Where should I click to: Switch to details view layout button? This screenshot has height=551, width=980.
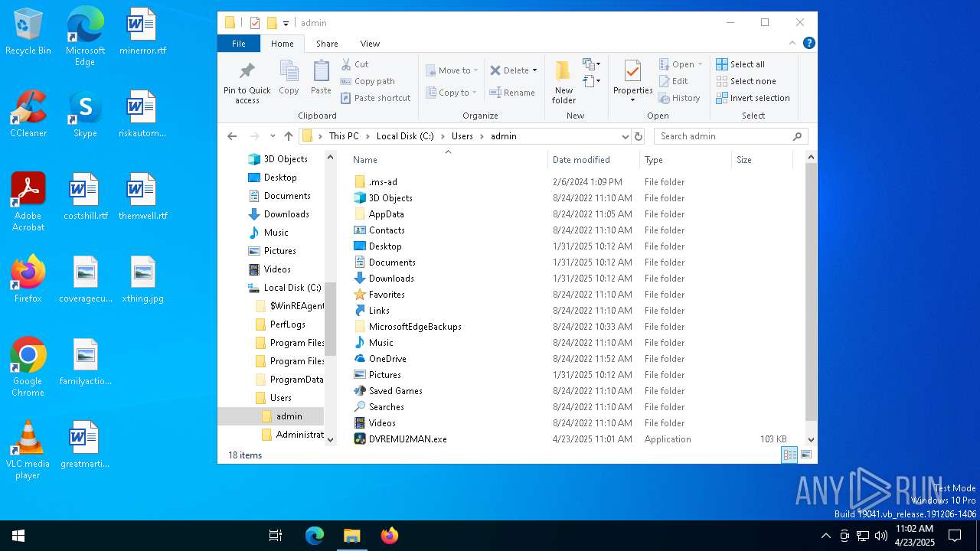789,455
